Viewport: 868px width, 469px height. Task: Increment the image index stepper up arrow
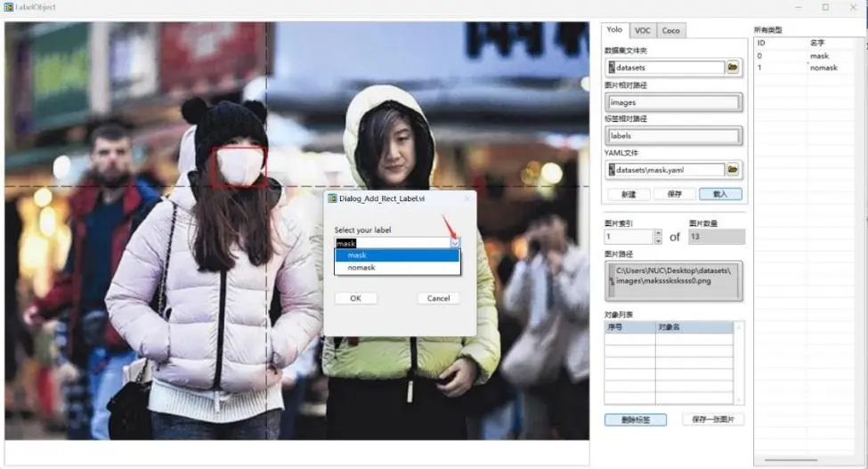[658, 233]
